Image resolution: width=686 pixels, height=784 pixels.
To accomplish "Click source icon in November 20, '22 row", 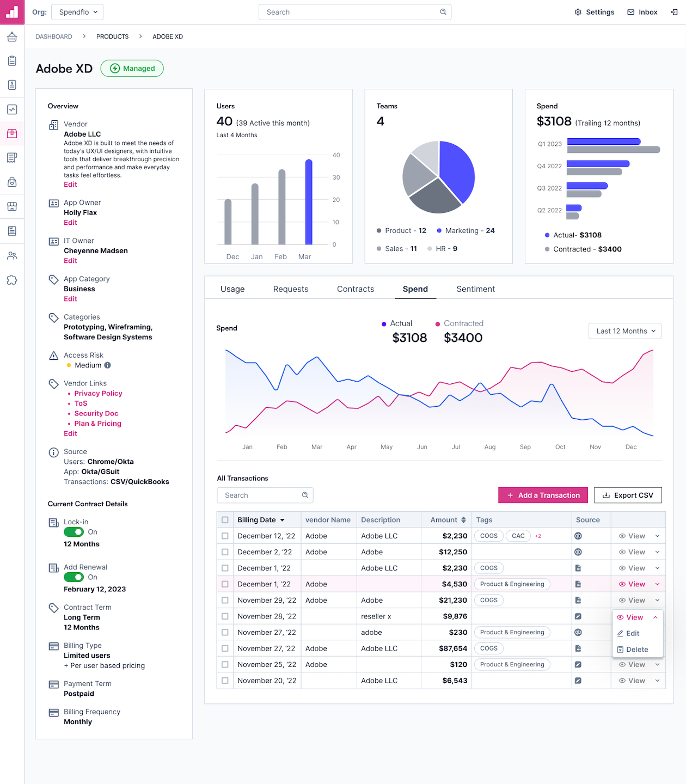I will click(x=578, y=681).
